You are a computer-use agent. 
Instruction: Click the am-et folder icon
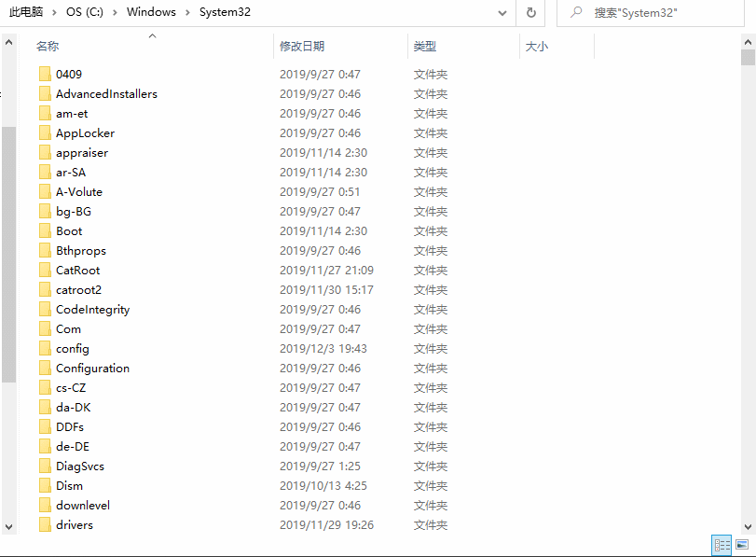pyautogui.click(x=45, y=114)
